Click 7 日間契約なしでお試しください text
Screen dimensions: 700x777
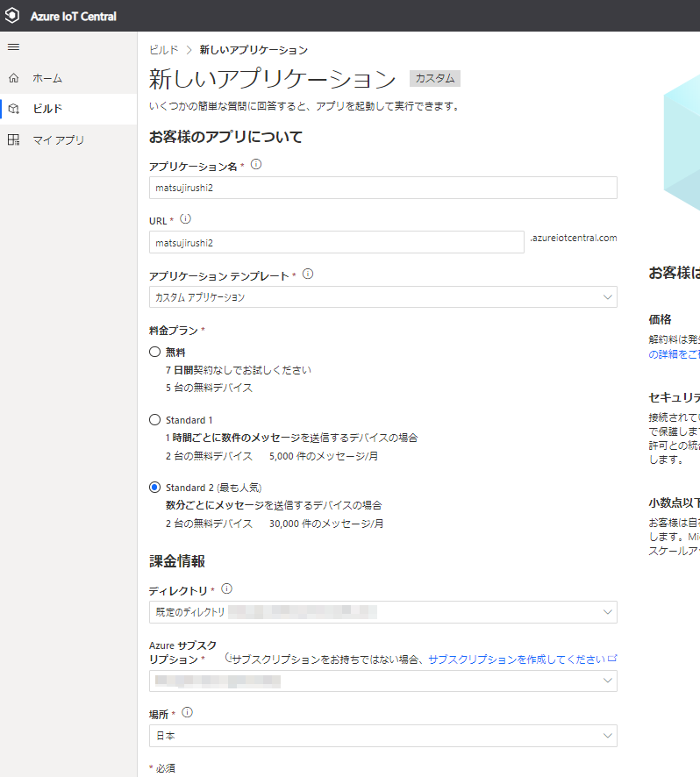click(x=239, y=370)
